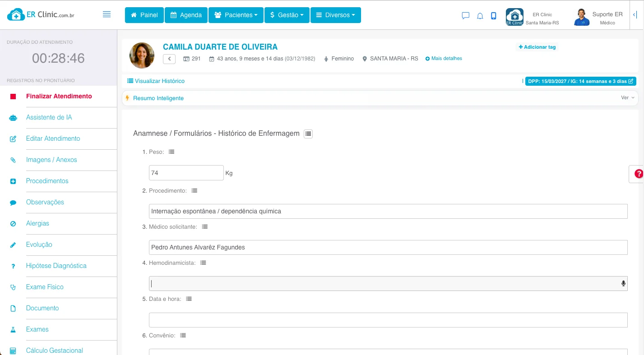Viewport: 644px width, 355px height.
Task: Open the list icon beside Data e hora
Action: click(x=189, y=299)
